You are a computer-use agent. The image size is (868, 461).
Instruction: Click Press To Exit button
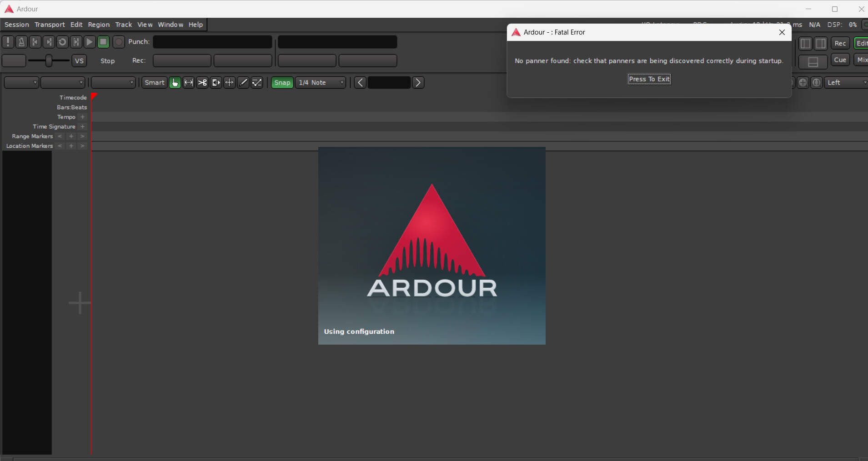pos(649,79)
